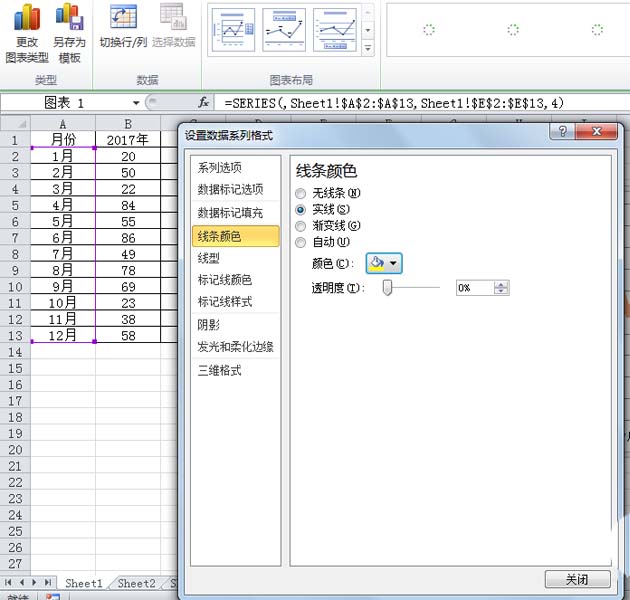
Task: Click the next sheet navigation arrow
Action: click(x=36, y=582)
